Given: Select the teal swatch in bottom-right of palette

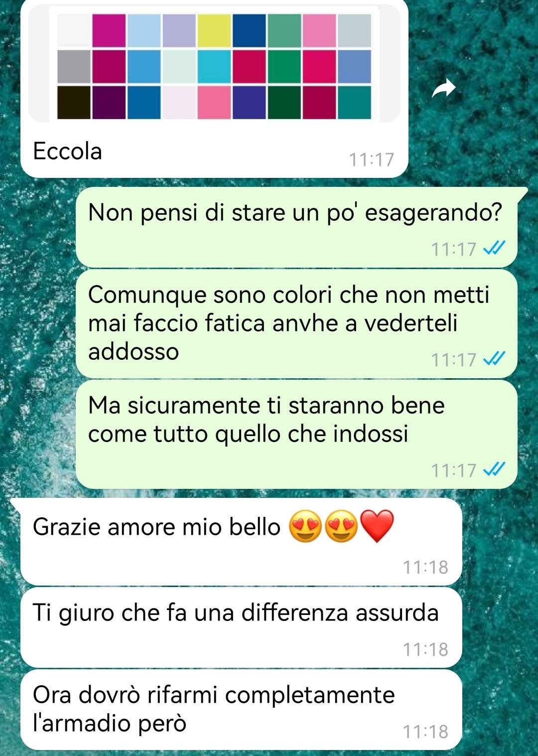Looking at the screenshot, I should 354,103.
